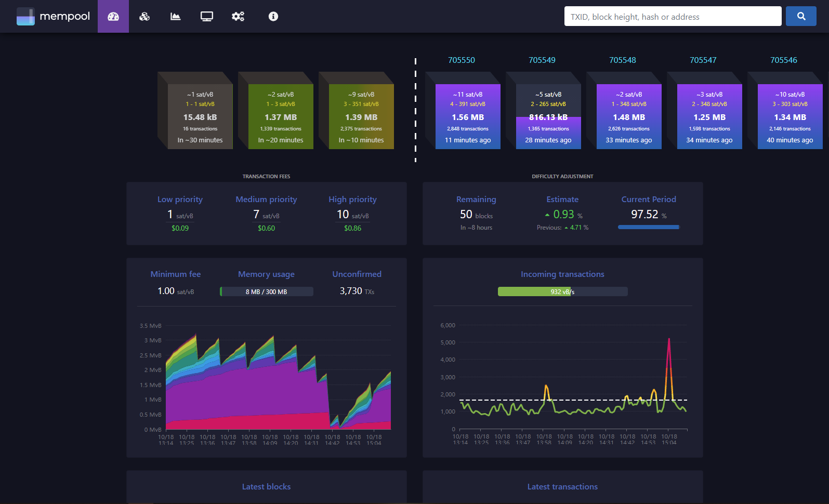Screen dimensions: 829x504
Task: Select pending 15.48 kB mempool block
Action: (200, 117)
